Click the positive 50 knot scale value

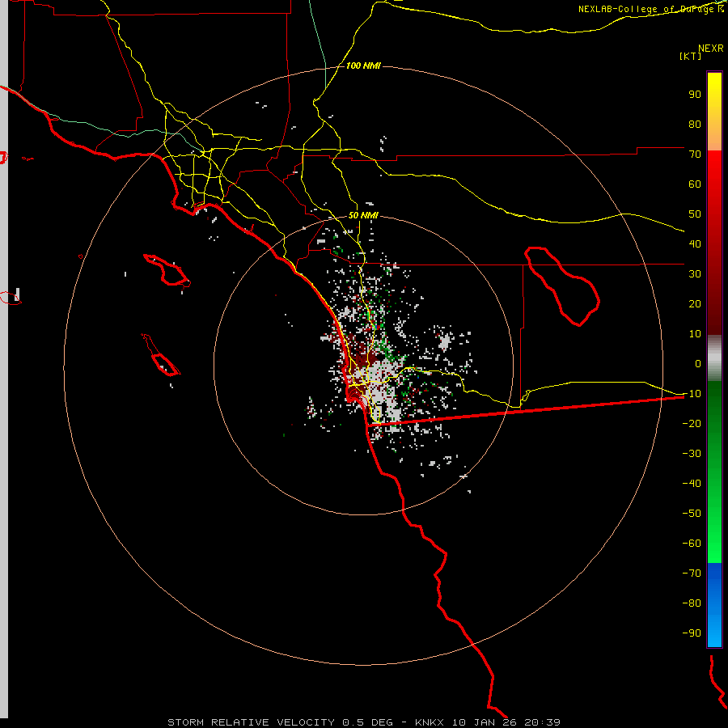click(695, 214)
